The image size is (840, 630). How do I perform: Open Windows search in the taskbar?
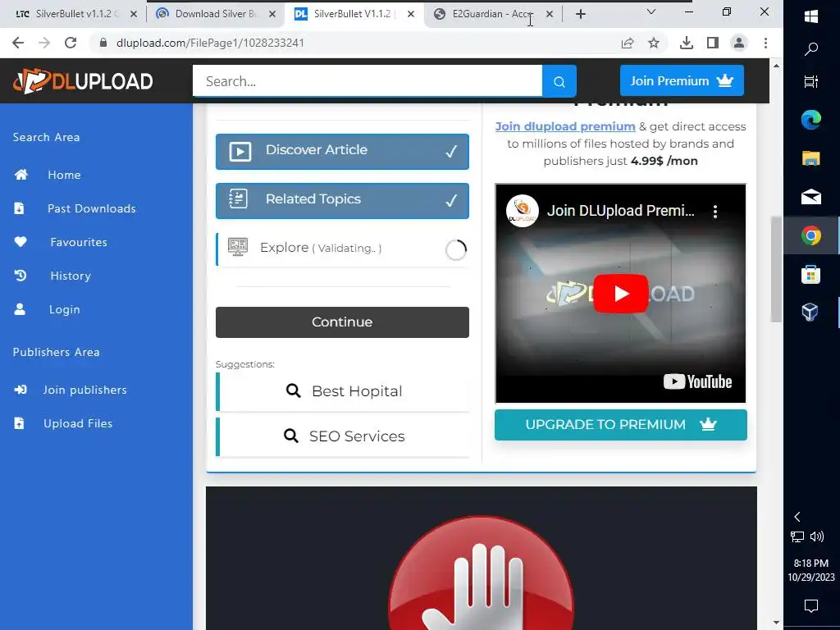click(811, 49)
